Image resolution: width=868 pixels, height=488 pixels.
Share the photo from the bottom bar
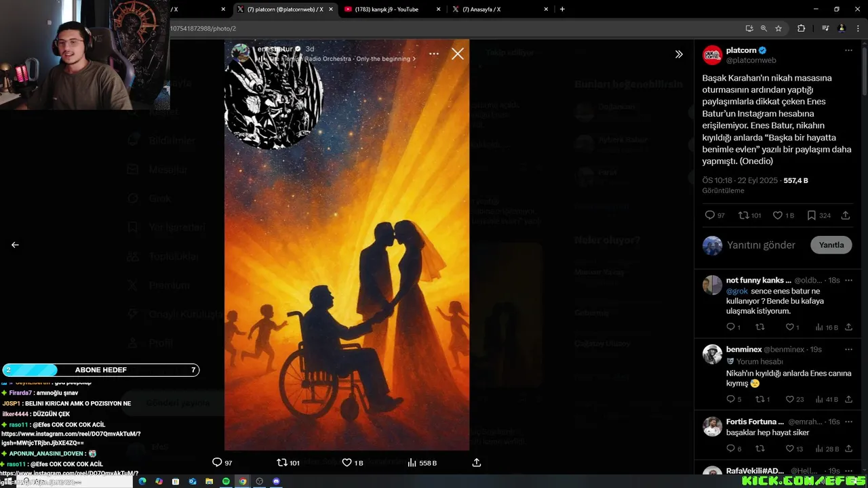pyautogui.click(x=477, y=462)
